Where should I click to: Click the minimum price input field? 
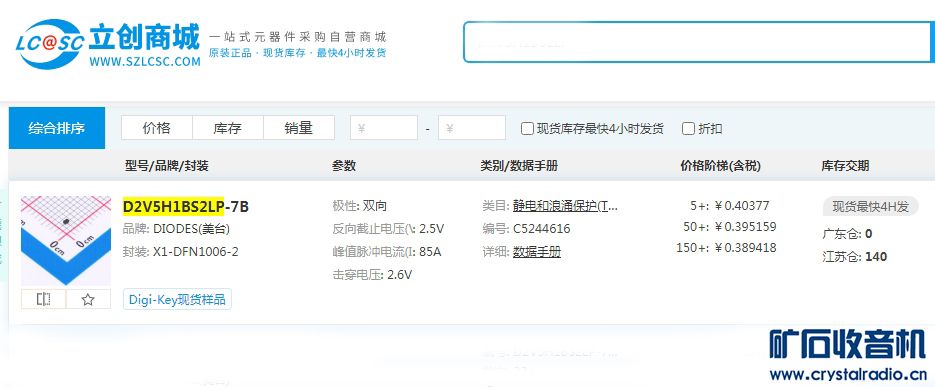click(384, 128)
